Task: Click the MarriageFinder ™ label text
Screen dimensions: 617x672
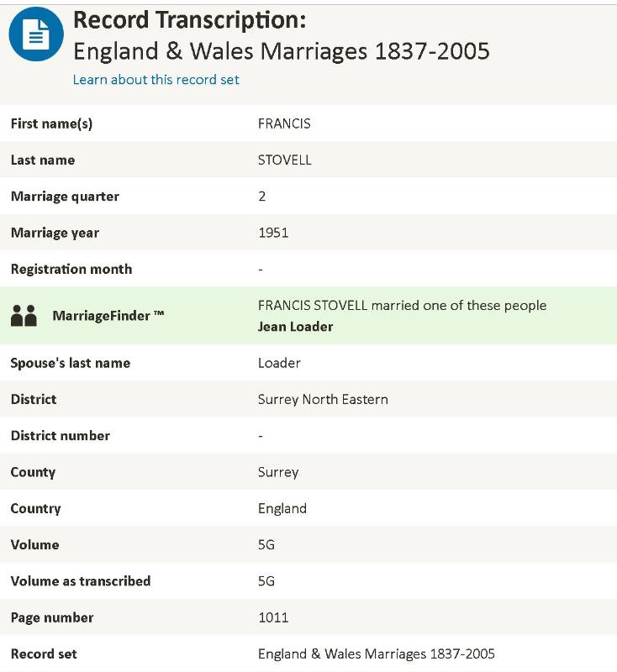Action: click(108, 316)
